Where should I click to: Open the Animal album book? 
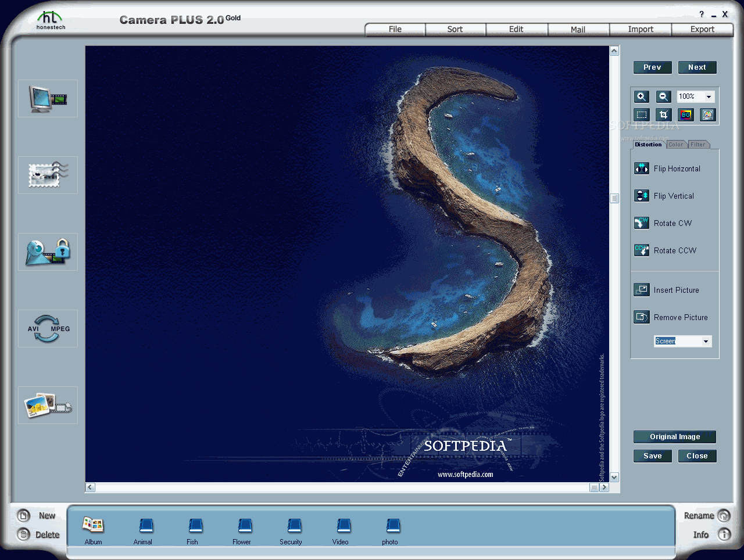pyautogui.click(x=146, y=526)
